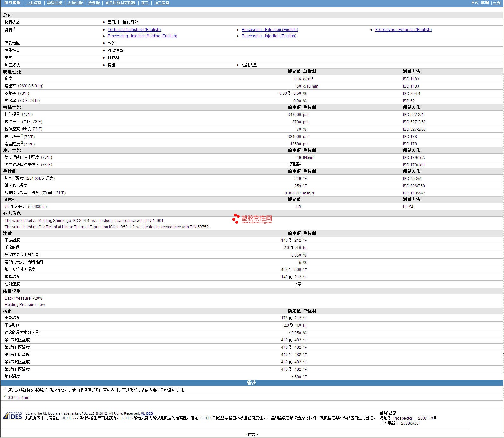The image size is (504, 438).
Task: Click the 弯曲强度 value 13500
Action: click(x=296, y=144)
